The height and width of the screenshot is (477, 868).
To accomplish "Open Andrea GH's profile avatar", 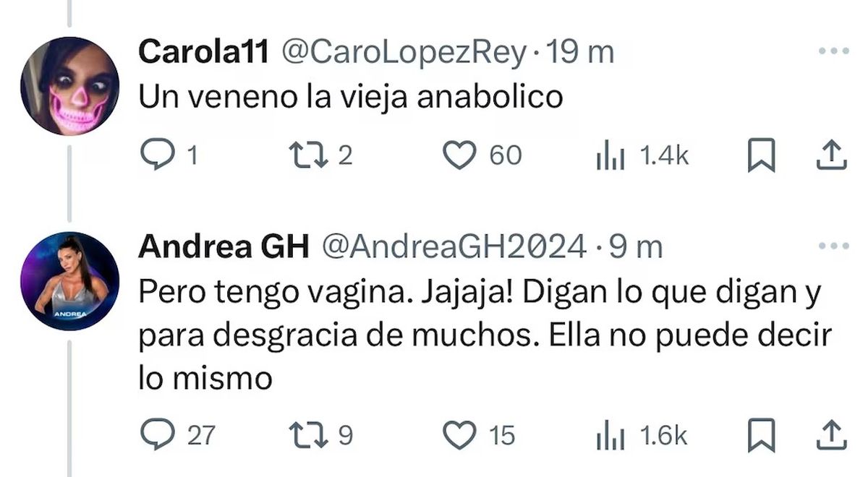I will pos(69,281).
